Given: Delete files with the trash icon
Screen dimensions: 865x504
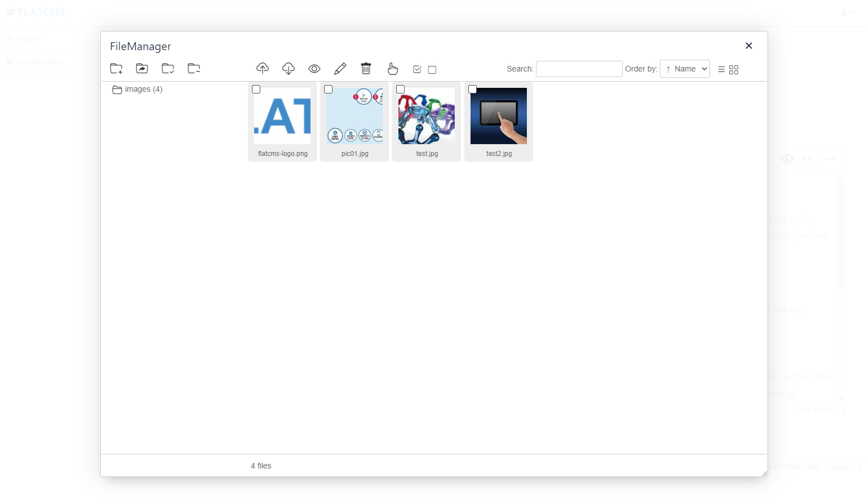Looking at the screenshot, I should coord(366,69).
